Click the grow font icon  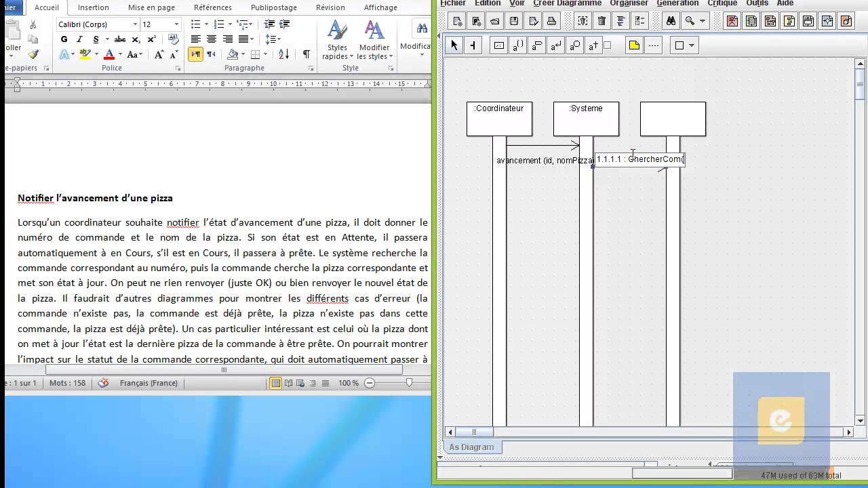point(159,54)
